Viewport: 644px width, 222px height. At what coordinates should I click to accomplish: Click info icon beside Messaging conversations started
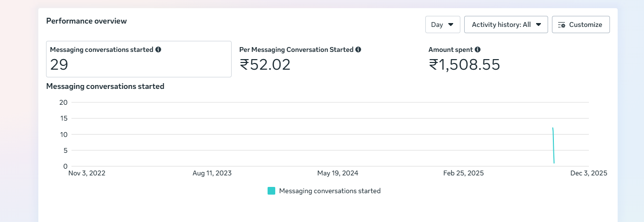tap(158, 49)
